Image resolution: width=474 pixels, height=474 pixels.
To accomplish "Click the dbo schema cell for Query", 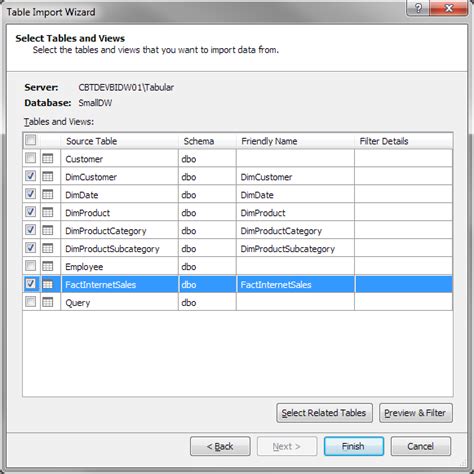I will 207,303.
